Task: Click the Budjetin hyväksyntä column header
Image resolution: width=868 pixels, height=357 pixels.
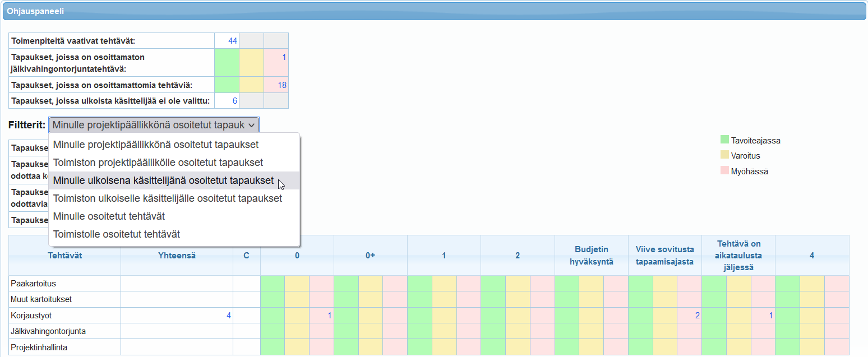Action: pos(591,256)
